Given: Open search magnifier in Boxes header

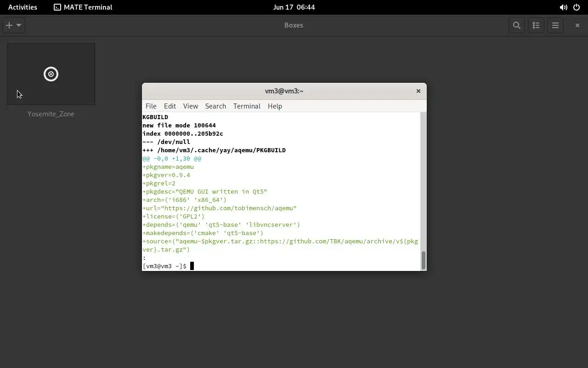Looking at the screenshot, I should pyautogui.click(x=517, y=25).
